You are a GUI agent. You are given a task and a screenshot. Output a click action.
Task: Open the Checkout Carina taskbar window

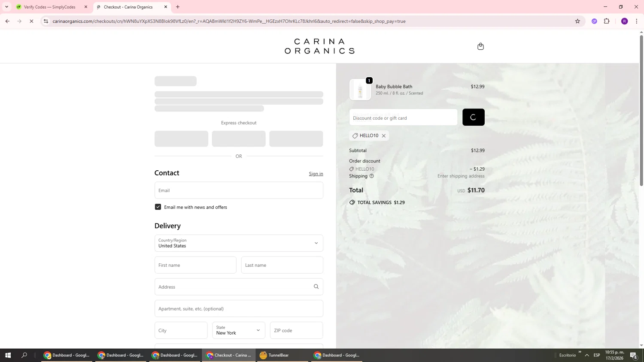coord(228,355)
